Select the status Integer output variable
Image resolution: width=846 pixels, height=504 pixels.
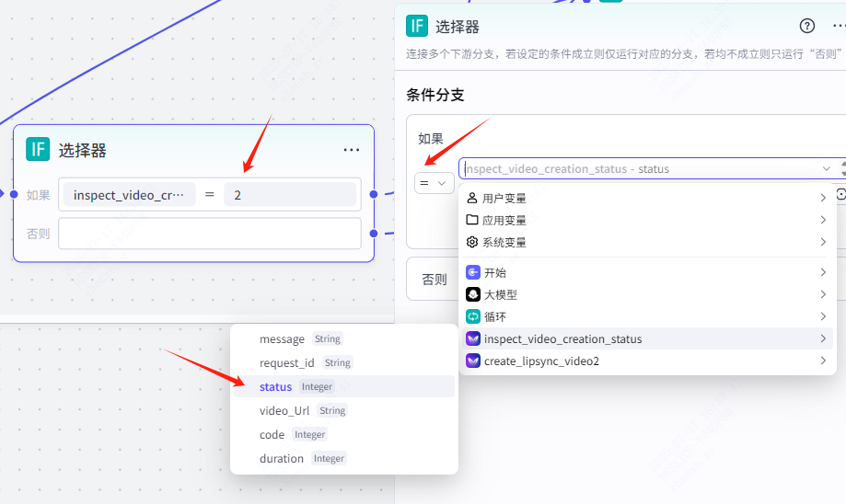click(x=344, y=386)
